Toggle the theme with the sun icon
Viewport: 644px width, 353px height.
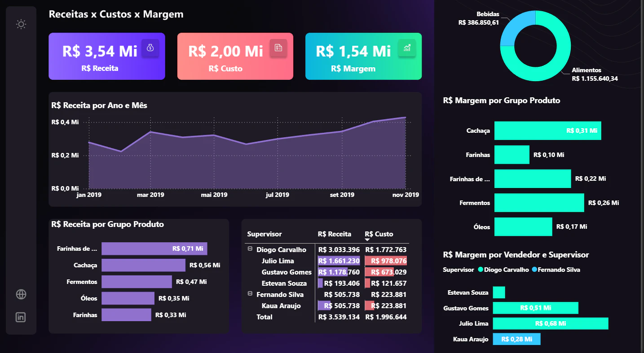(x=21, y=24)
